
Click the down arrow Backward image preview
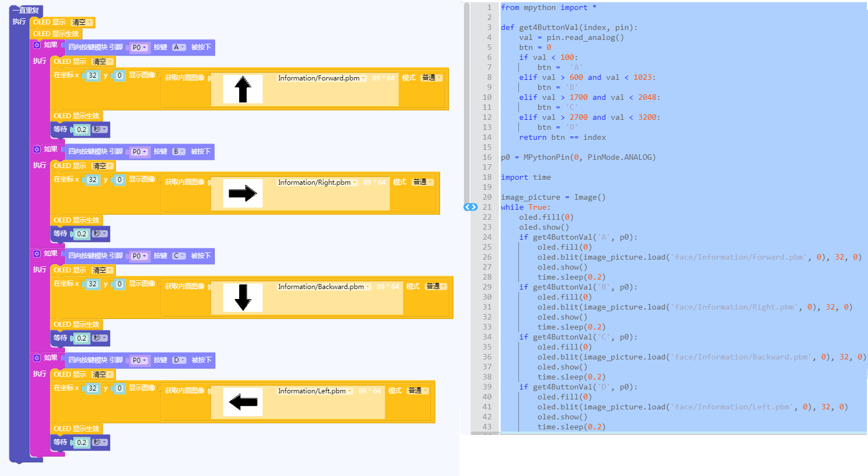(243, 298)
